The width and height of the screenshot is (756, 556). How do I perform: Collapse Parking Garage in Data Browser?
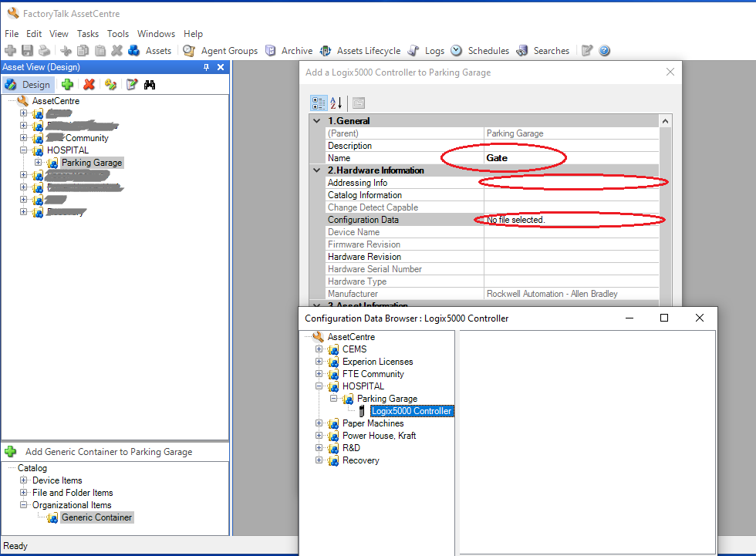tap(333, 399)
